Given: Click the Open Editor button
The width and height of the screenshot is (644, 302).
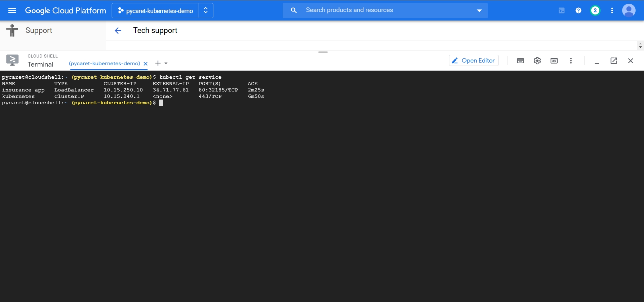Looking at the screenshot, I should 474,61.
